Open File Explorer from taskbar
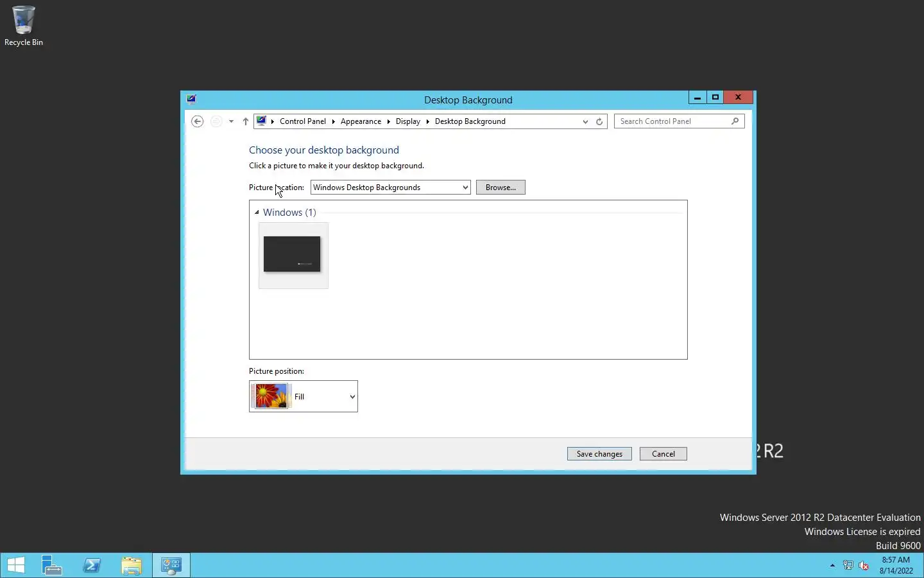924x578 pixels. [x=132, y=566]
